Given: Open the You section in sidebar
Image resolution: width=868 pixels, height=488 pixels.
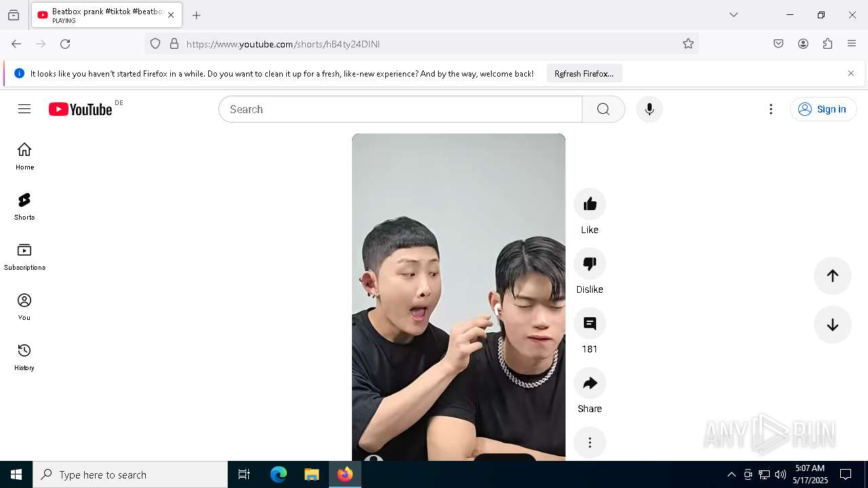Looking at the screenshot, I should (x=24, y=307).
